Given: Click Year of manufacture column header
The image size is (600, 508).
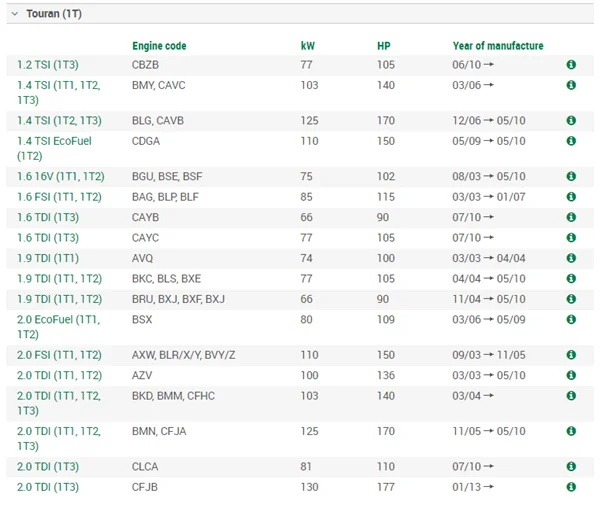Looking at the screenshot, I should point(498,46).
